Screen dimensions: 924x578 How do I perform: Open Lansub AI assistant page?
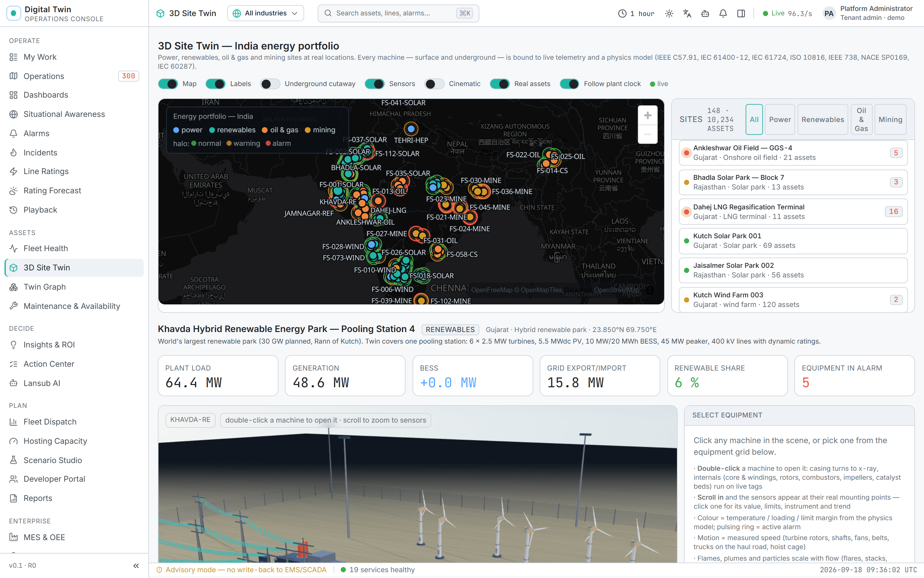74,383
